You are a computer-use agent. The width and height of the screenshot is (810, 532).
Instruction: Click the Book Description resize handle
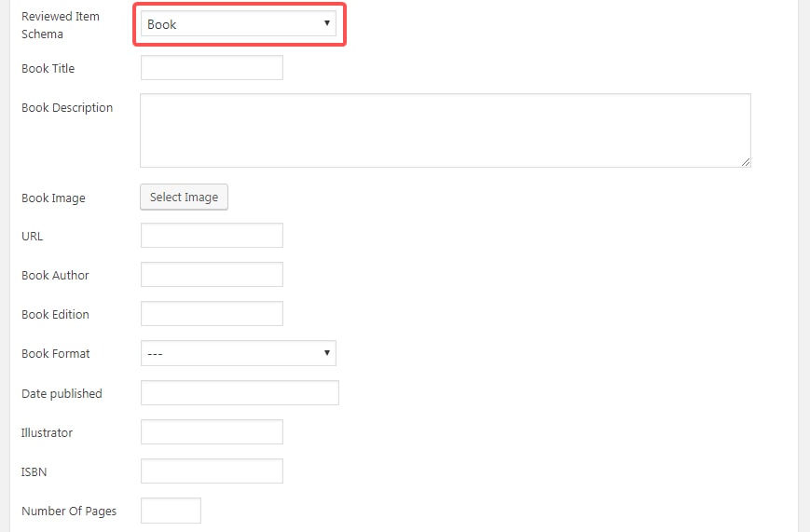(x=746, y=162)
